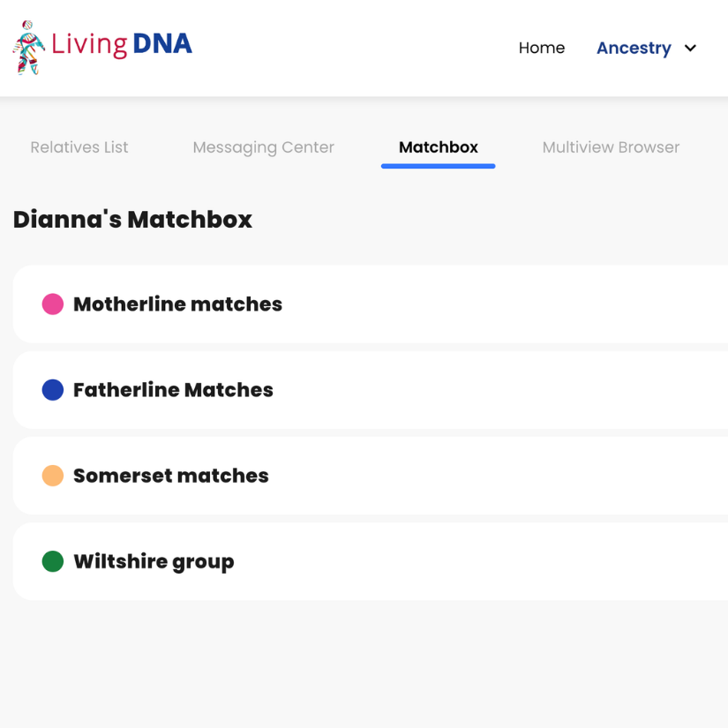
Task: Open the Fatherline Matches group
Action: click(173, 389)
